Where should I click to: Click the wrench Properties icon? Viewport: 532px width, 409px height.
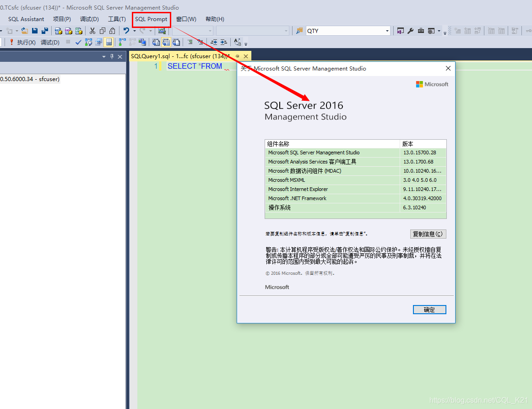410,31
